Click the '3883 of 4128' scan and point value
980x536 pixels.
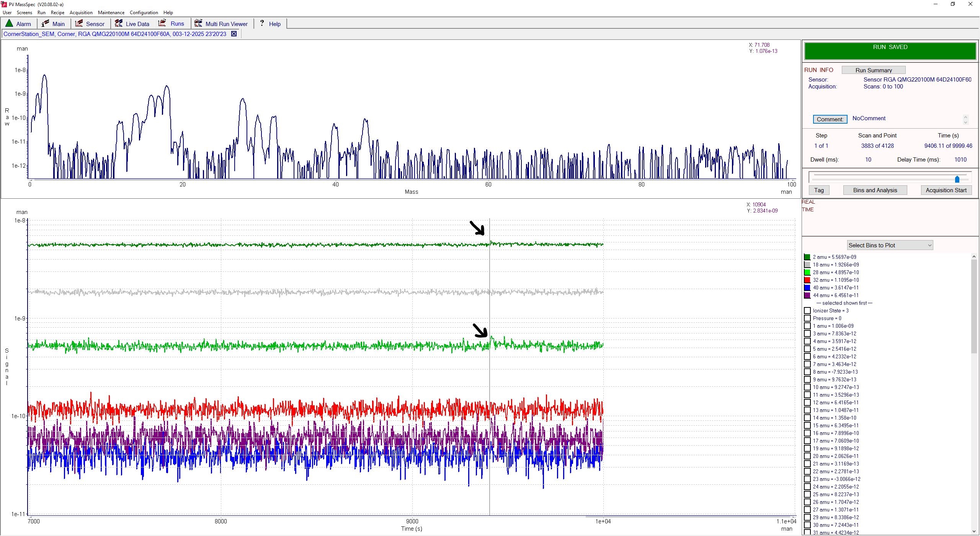click(877, 146)
